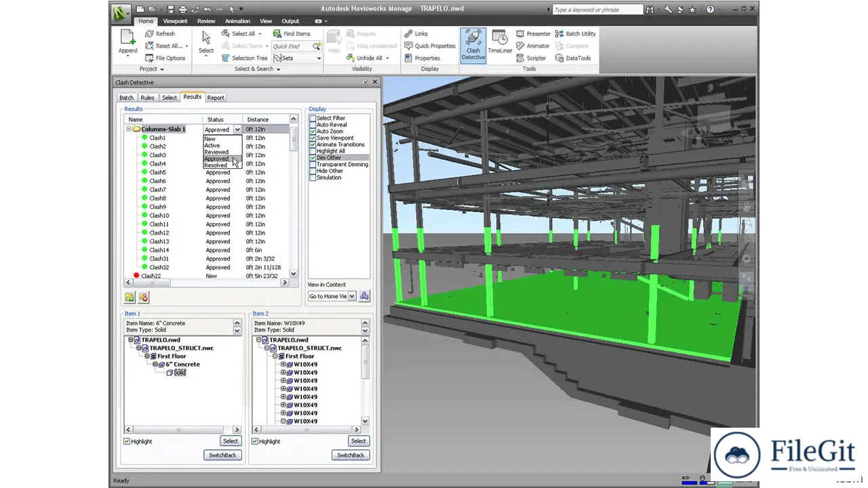Viewport: 868px width, 488px height.
Task: Click the wrench icon in title bar
Action: [x=667, y=9]
